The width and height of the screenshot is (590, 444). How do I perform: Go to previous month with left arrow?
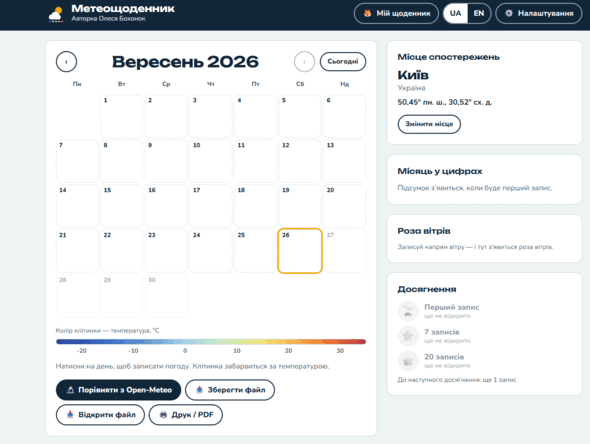click(x=66, y=62)
